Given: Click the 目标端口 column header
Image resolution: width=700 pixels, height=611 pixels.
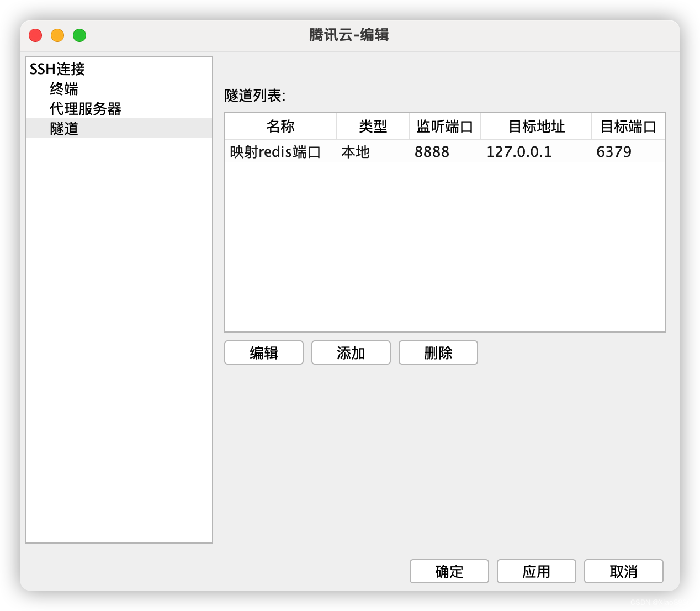Looking at the screenshot, I should tap(628, 127).
